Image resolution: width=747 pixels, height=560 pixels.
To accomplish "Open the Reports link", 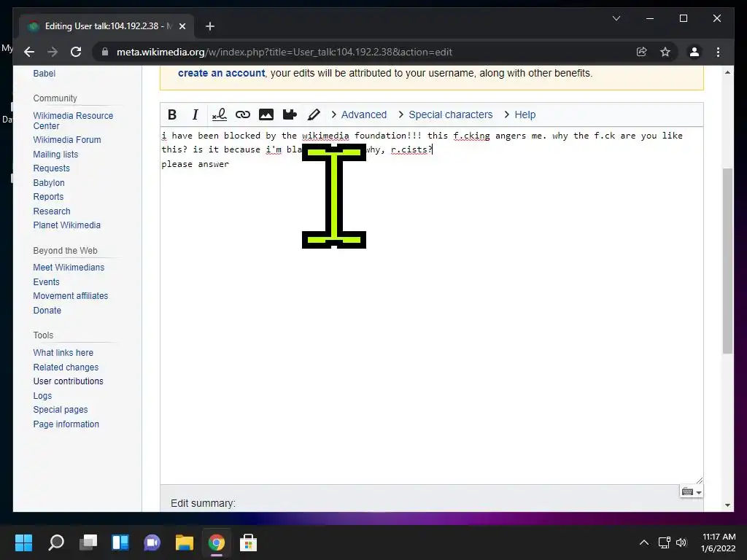I will [x=48, y=197].
